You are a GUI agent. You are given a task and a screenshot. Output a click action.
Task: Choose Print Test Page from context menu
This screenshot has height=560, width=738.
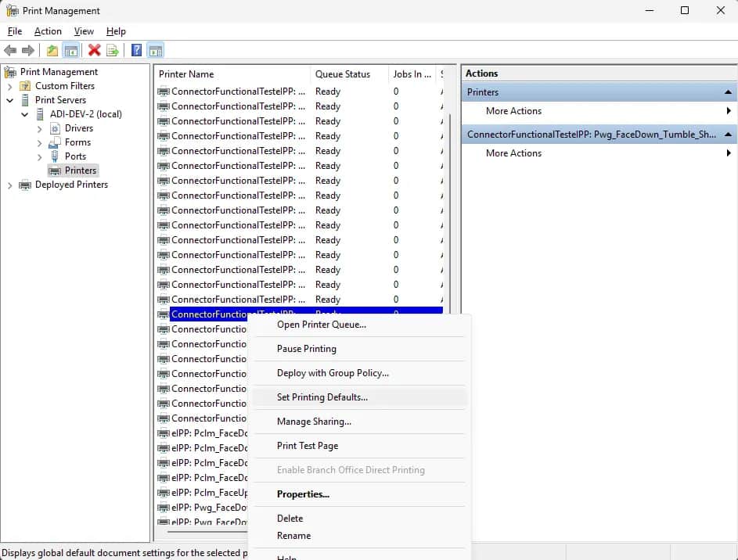[x=308, y=446]
